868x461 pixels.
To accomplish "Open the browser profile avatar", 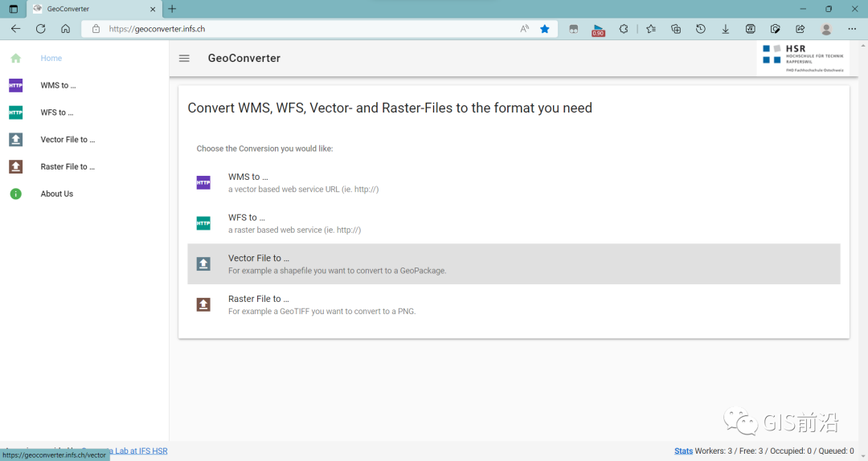I will [x=826, y=29].
